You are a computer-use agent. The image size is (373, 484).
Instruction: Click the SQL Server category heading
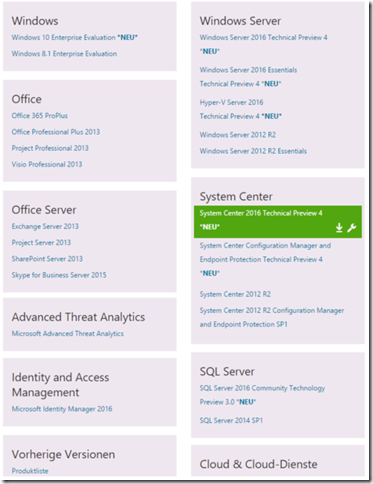coord(227,372)
